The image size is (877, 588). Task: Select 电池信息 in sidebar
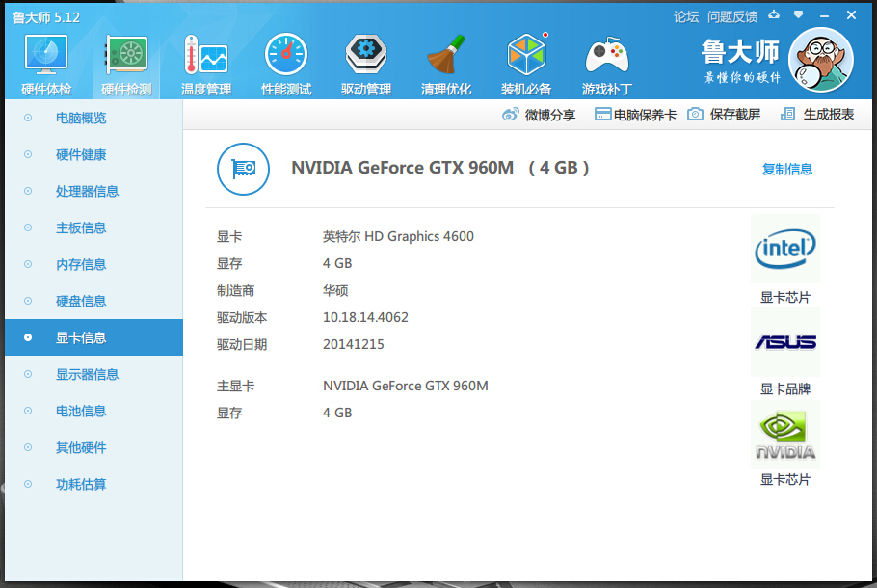tap(94, 411)
